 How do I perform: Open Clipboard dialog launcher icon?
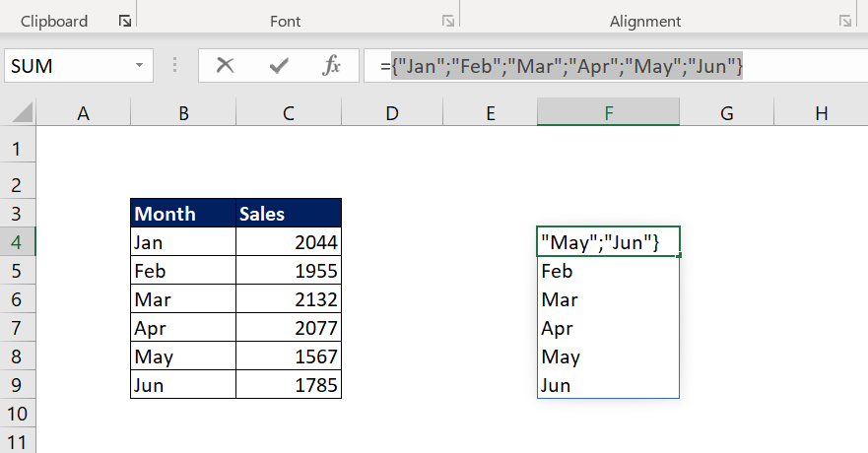[124, 21]
